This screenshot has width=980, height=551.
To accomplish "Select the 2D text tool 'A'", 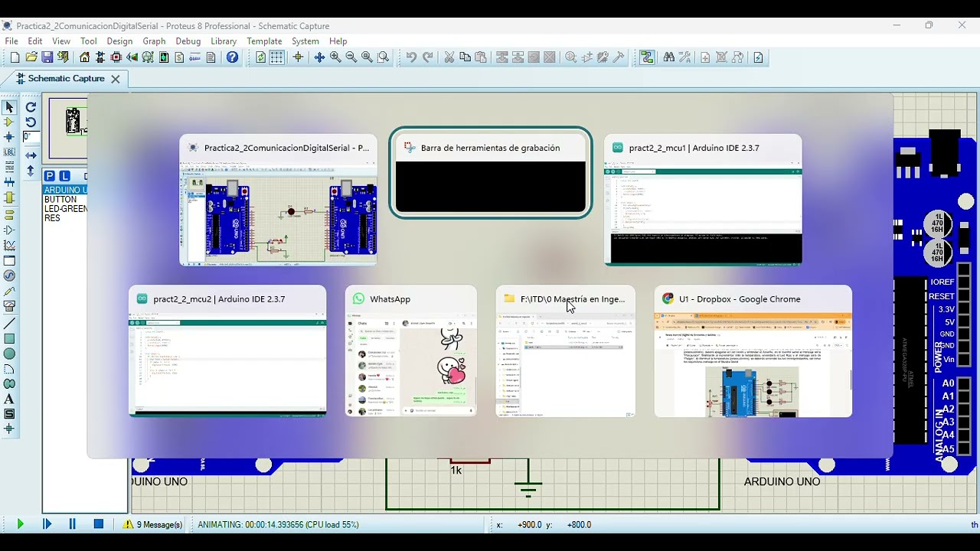I will 9,399.
